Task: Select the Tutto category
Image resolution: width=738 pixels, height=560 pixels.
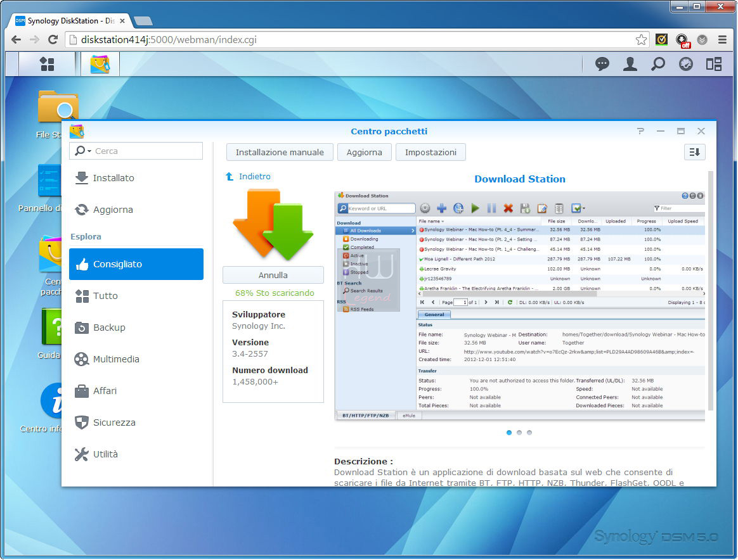Action: (x=136, y=296)
